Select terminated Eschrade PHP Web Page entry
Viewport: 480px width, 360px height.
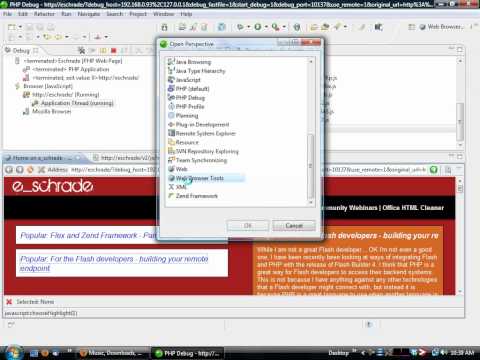tap(73, 61)
